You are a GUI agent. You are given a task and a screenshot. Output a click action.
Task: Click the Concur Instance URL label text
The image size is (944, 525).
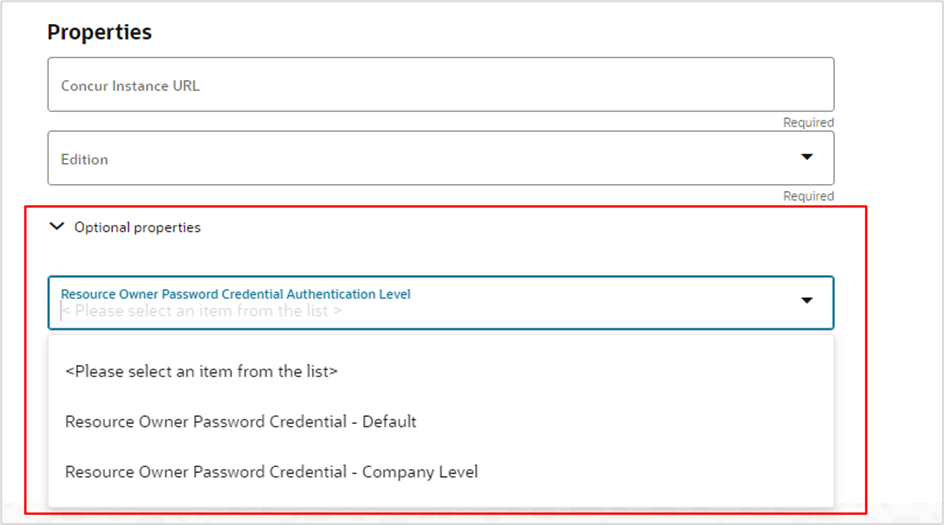click(130, 86)
